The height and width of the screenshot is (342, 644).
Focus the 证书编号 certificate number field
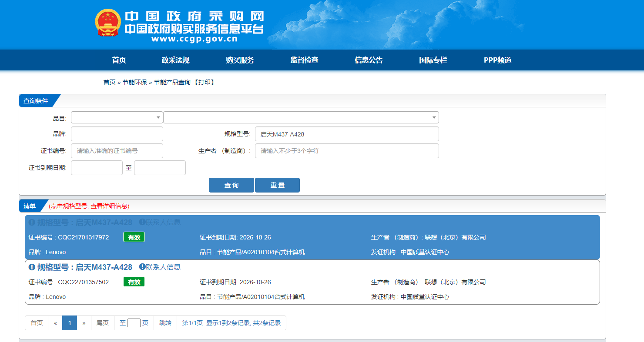point(117,151)
